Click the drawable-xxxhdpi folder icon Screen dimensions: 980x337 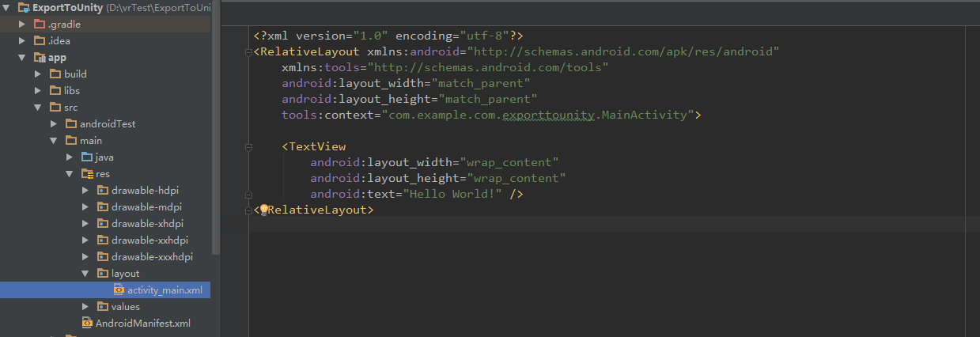103,256
